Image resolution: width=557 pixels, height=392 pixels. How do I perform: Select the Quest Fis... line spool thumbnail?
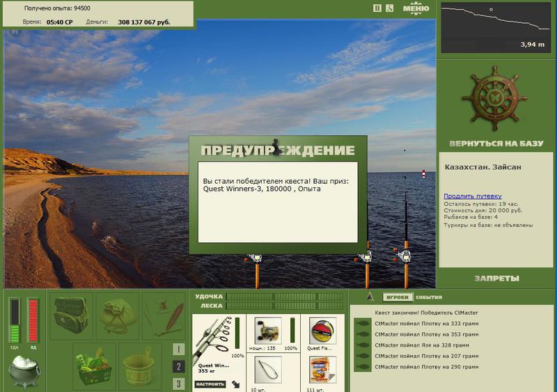click(x=322, y=331)
